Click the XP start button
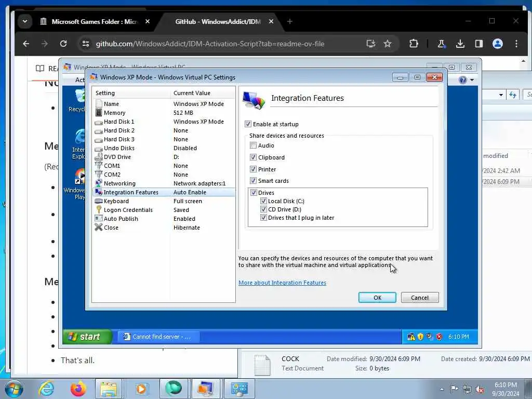The height and width of the screenshot is (399, 532). 87,337
